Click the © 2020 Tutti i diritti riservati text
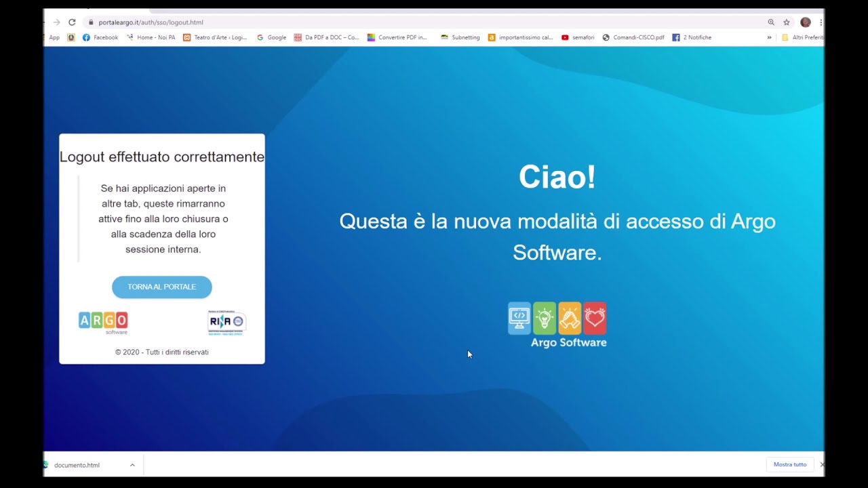Viewport: 868px width, 488px height. tap(162, 352)
